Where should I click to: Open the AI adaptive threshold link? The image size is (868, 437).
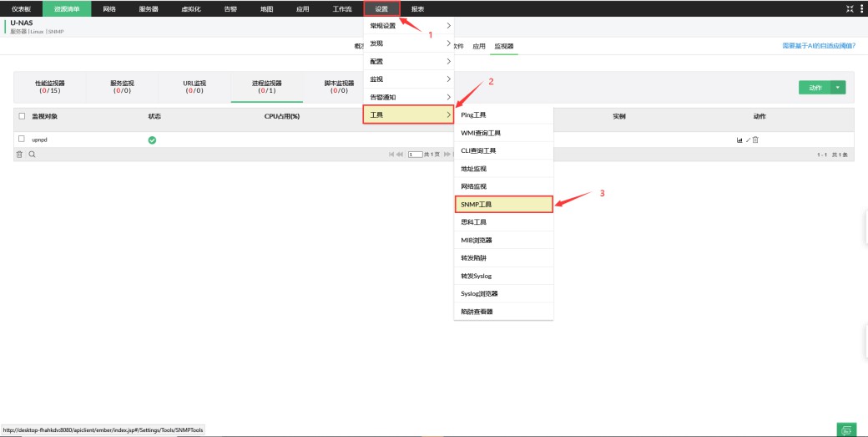tap(818, 46)
